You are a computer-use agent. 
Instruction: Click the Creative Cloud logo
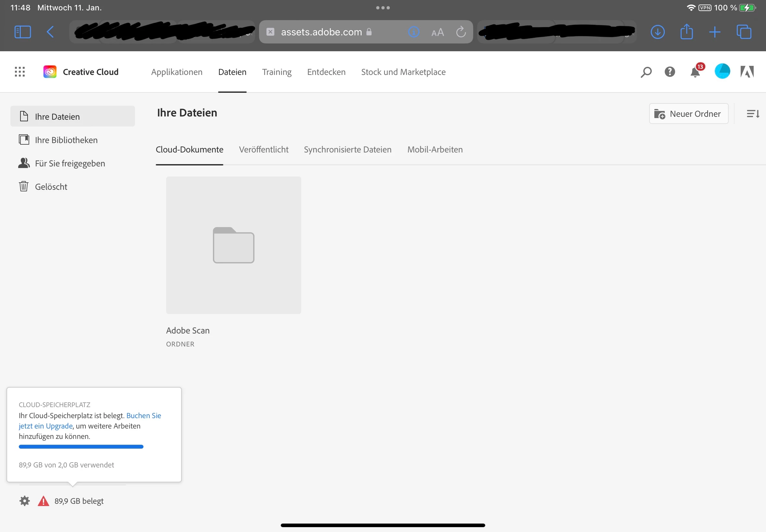(x=50, y=72)
